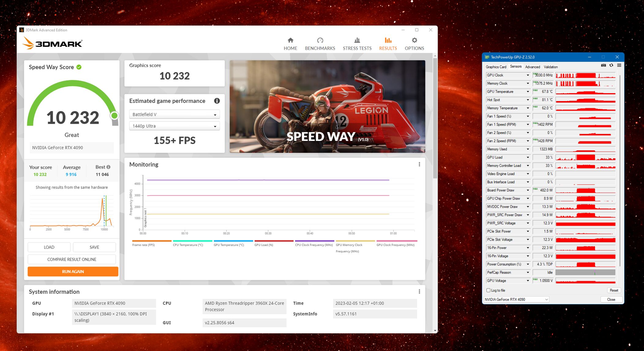The width and height of the screenshot is (644, 351).
Task: Switch to the Graphics Card tab
Action: [496, 67]
